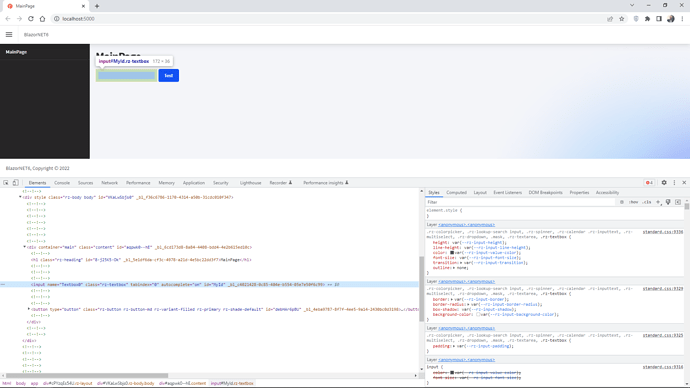Open the standard.css:9336 source link

click(x=663, y=232)
